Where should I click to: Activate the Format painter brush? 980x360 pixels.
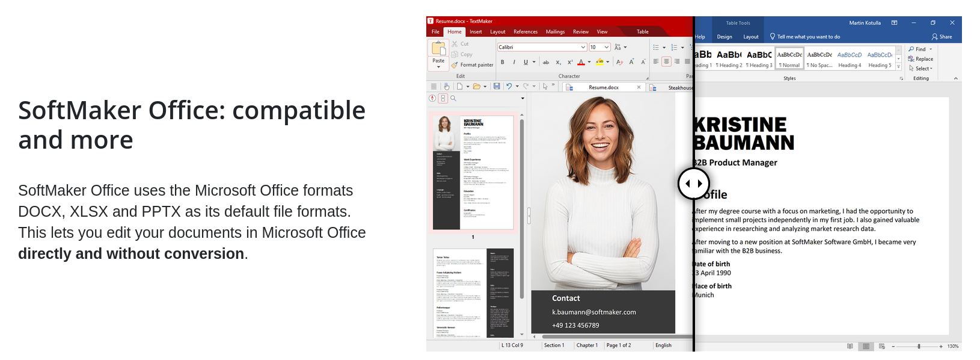click(x=455, y=64)
